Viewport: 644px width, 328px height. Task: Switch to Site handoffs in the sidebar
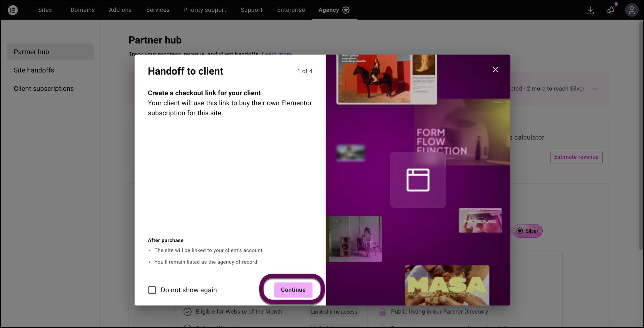tap(34, 70)
